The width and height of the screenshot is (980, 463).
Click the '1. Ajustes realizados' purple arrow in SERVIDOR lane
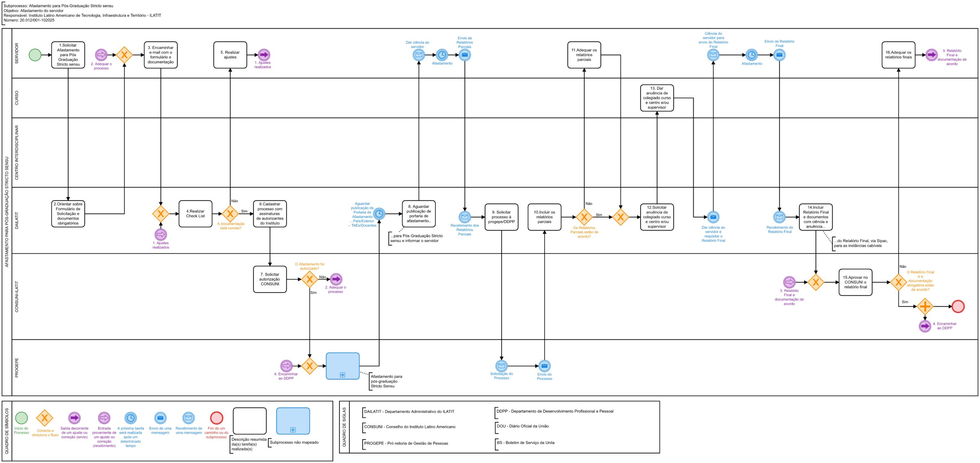[264, 55]
